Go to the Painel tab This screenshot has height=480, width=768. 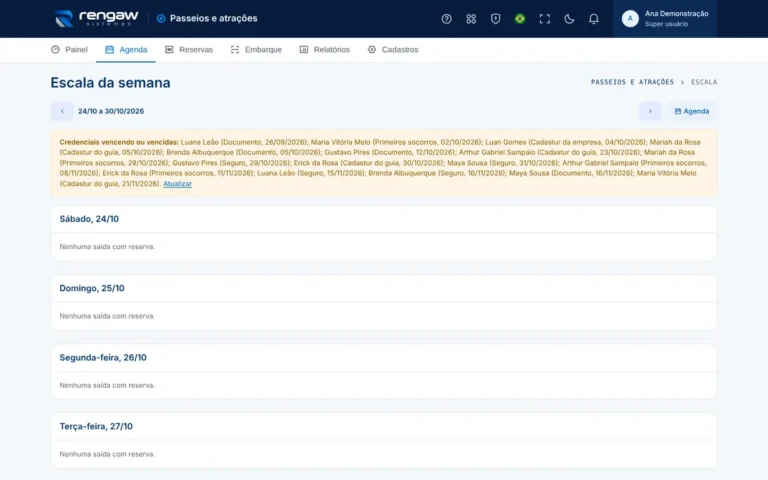tap(69, 49)
